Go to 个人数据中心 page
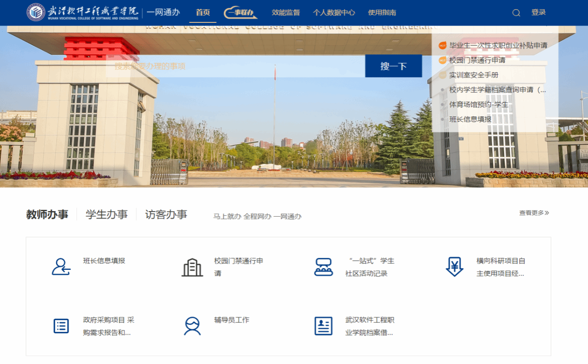The height and width of the screenshot is (364, 588). click(334, 13)
